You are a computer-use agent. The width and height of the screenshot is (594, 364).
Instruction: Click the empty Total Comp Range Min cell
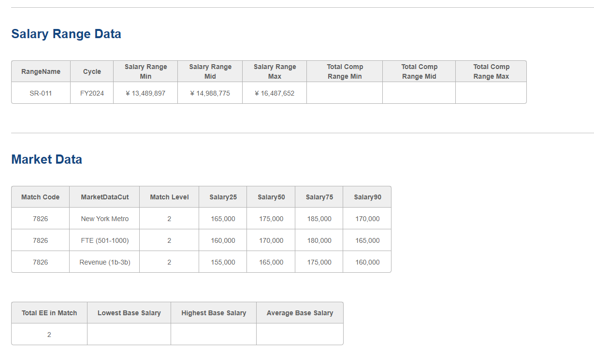coord(345,93)
